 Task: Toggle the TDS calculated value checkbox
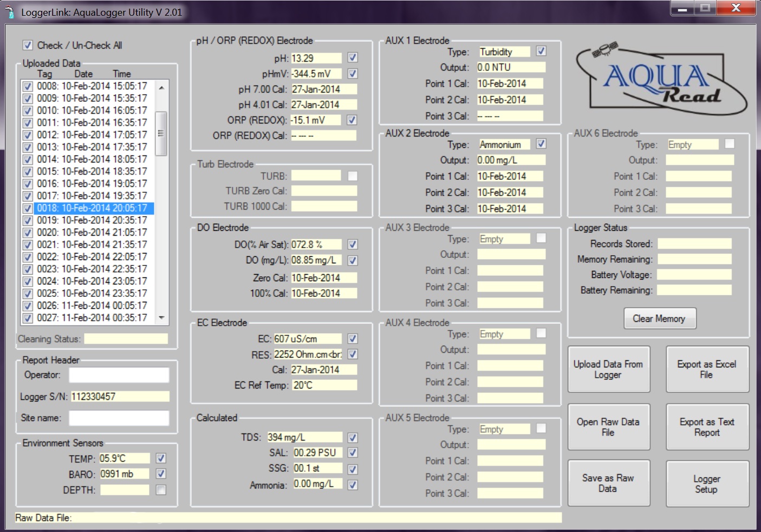353,437
